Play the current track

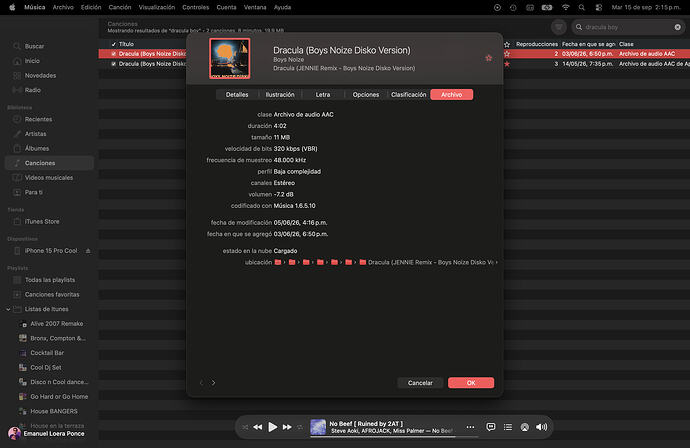click(272, 427)
